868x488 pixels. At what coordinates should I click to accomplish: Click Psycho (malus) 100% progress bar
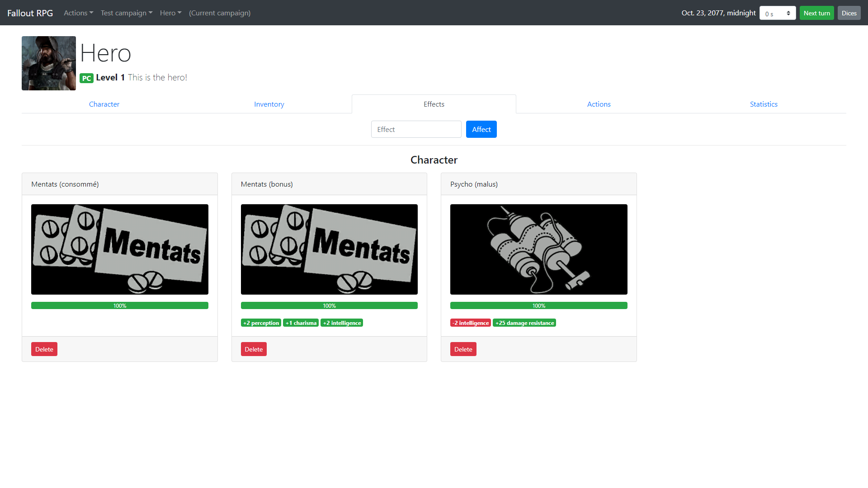click(539, 305)
